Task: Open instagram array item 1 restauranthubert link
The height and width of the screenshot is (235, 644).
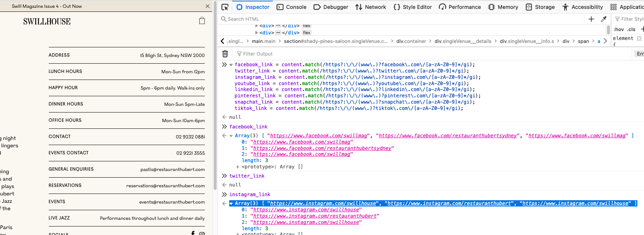Action: point(315,216)
